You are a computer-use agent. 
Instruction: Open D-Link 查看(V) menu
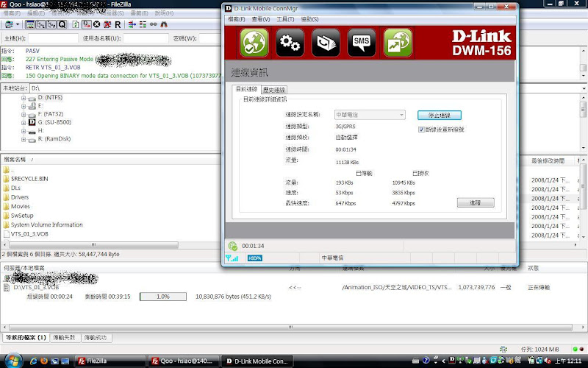click(x=261, y=19)
